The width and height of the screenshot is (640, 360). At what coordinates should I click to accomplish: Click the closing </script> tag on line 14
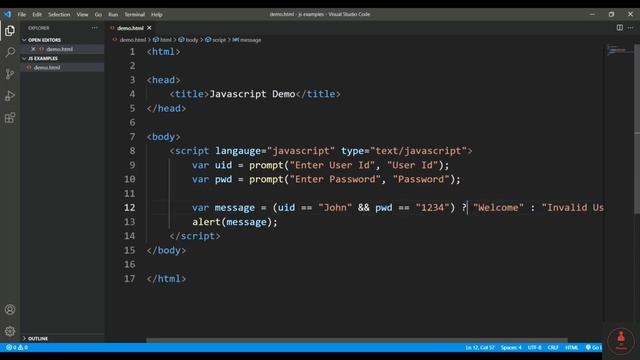(x=195, y=236)
